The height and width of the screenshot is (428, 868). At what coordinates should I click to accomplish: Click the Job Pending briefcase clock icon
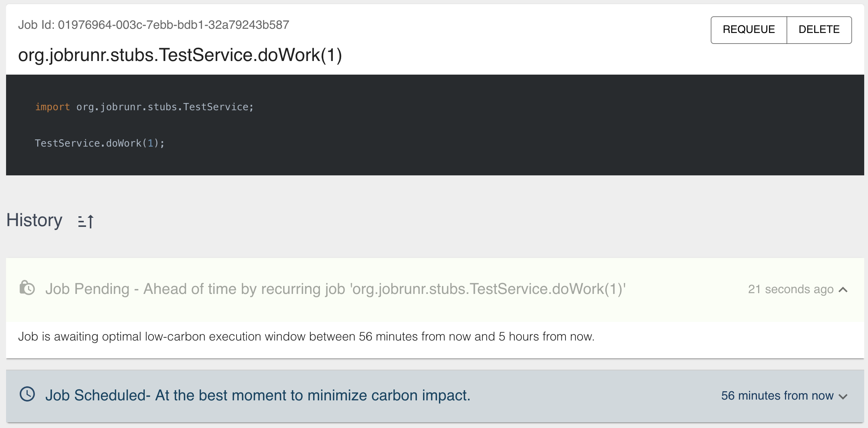[27, 288]
